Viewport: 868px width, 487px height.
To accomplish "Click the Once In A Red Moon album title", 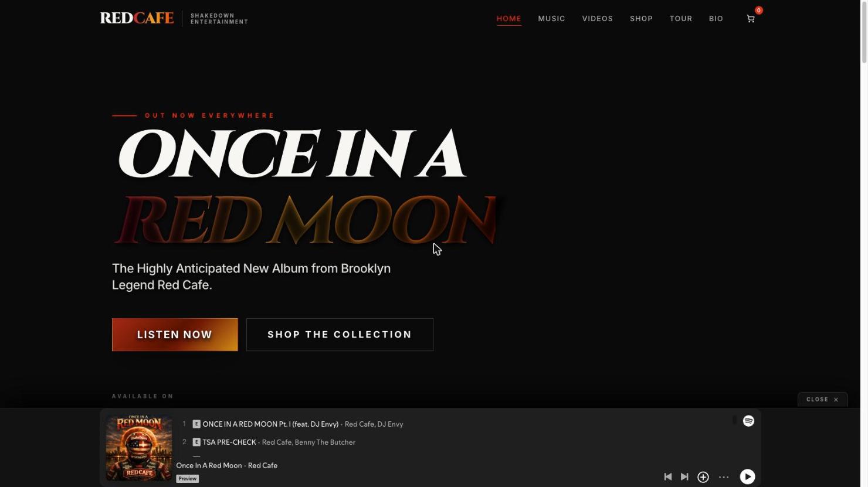I will [209, 465].
